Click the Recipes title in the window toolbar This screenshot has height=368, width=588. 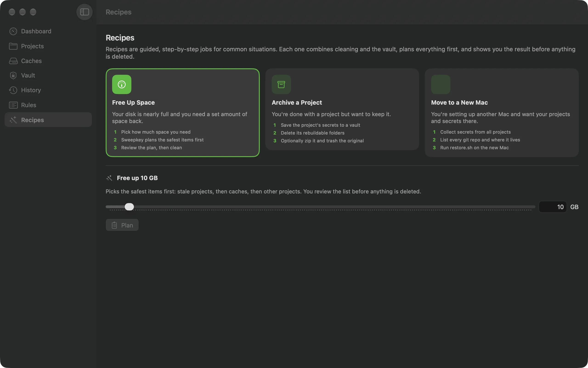(x=118, y=12)
